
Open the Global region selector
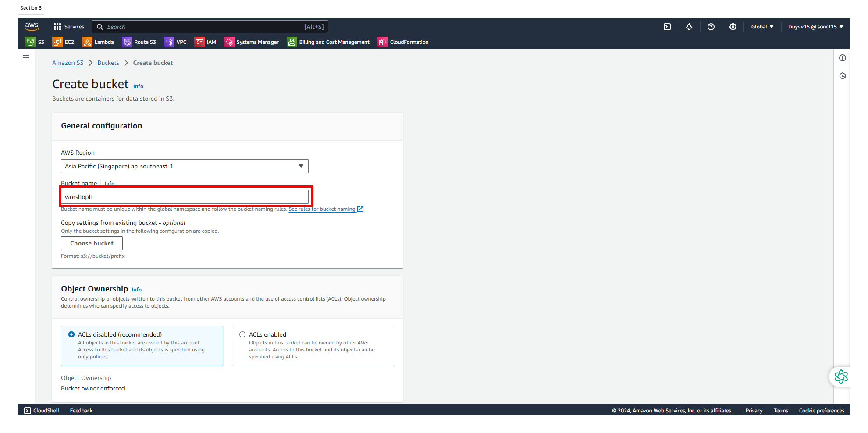pyautogui.click(x=762, y=27)
